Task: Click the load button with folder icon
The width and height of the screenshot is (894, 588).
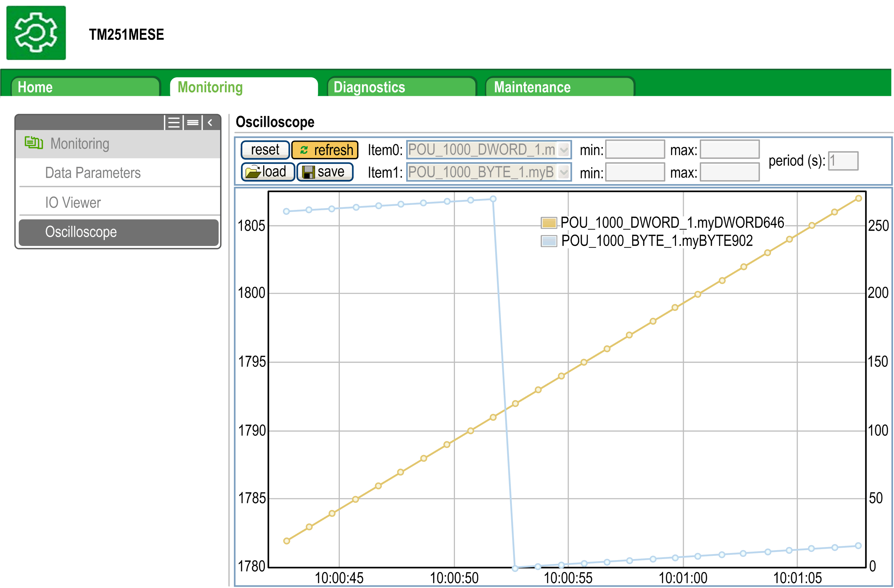Action: point(267,172)
